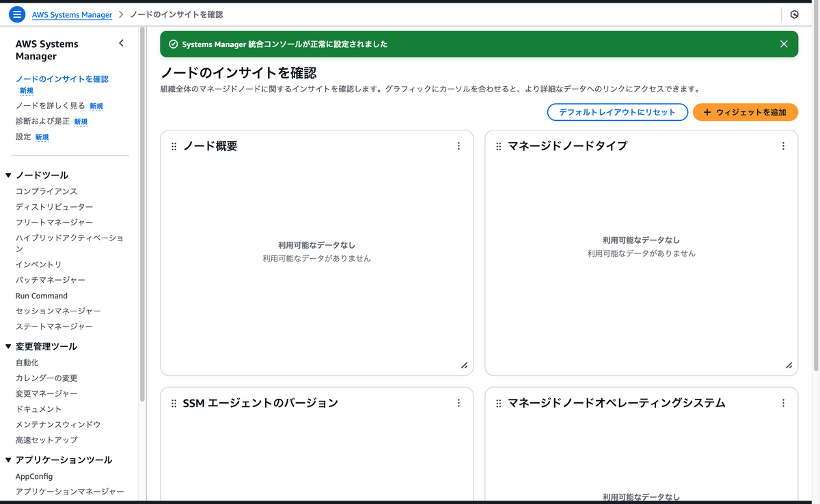
Task: Click the マネージドノードオペレーティングシステム widget title
Action: pos(616,403)
